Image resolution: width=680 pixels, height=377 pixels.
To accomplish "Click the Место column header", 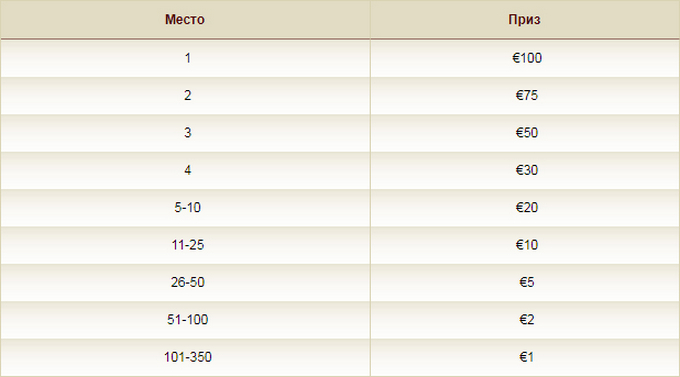I will (x=185, y=20).
